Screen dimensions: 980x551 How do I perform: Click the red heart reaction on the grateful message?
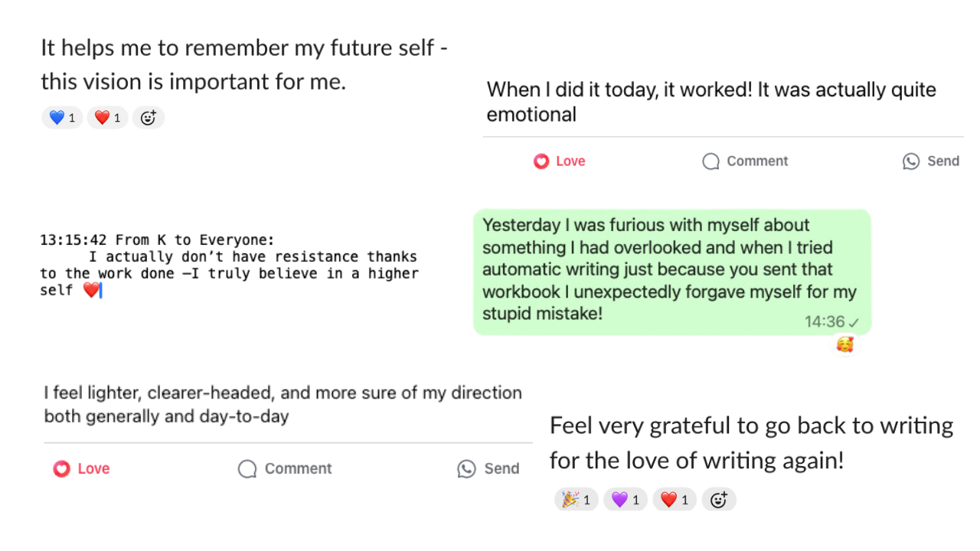675,500
